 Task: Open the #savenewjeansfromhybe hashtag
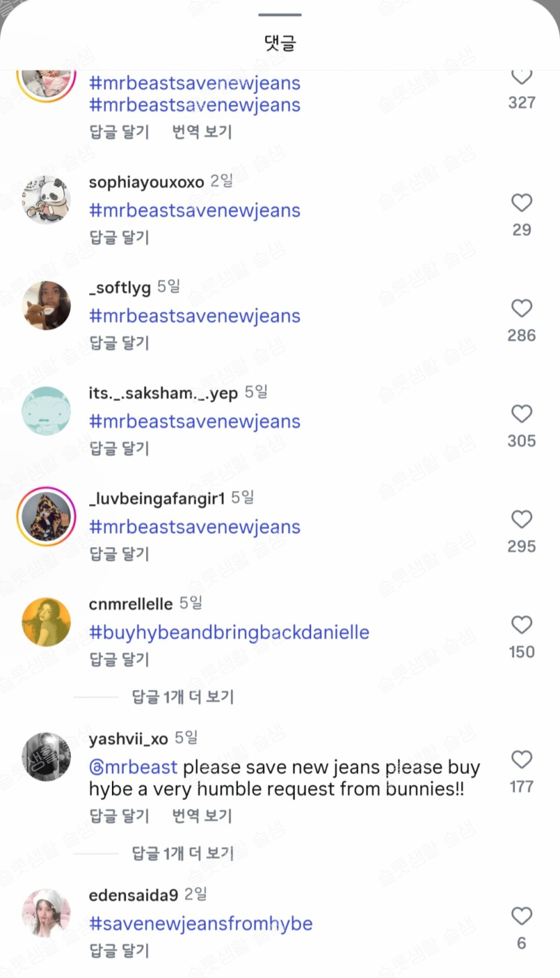click(201, 924)
